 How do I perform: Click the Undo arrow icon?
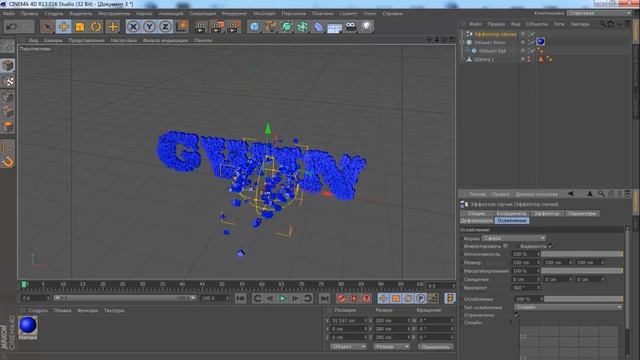[x=11, y=27]
